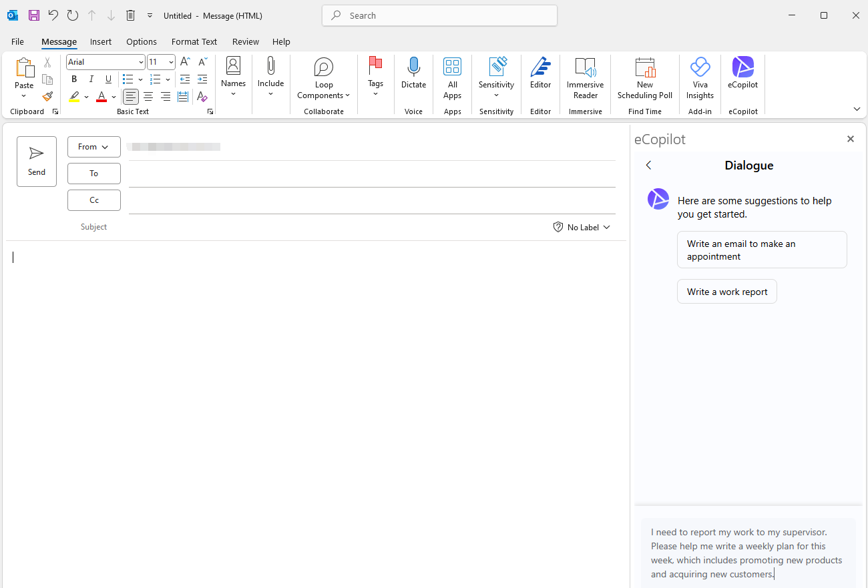Switch to the Insert ribbon tab

point(101,41)
